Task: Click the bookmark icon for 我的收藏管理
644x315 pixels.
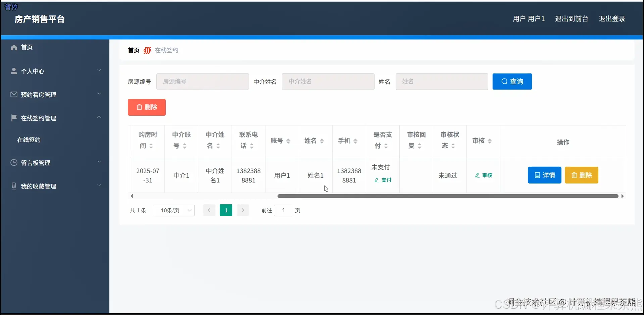Action: point(13,186)
